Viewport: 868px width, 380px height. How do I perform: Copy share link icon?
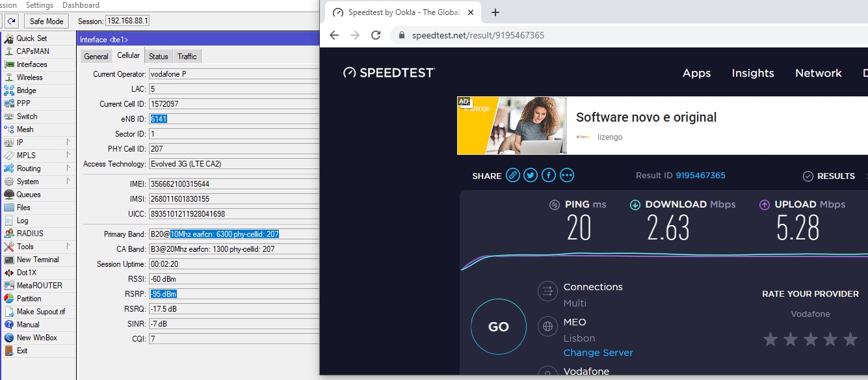pos(513,175)
